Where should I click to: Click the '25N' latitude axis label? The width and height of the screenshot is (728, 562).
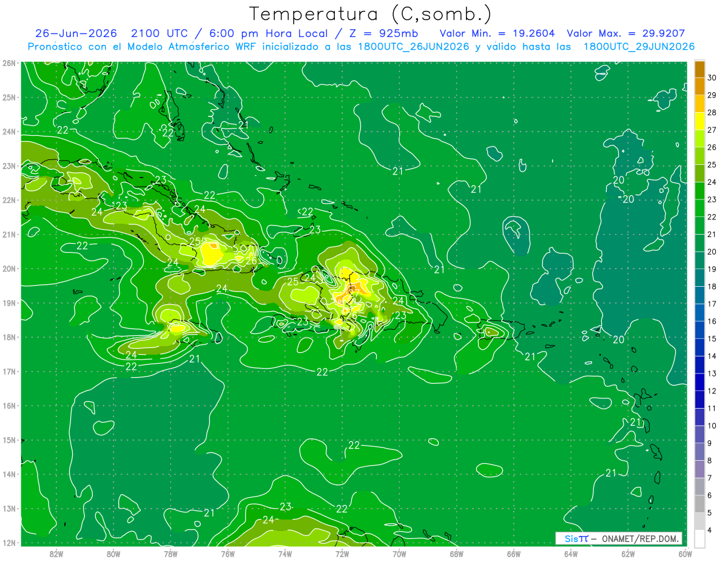9,98
